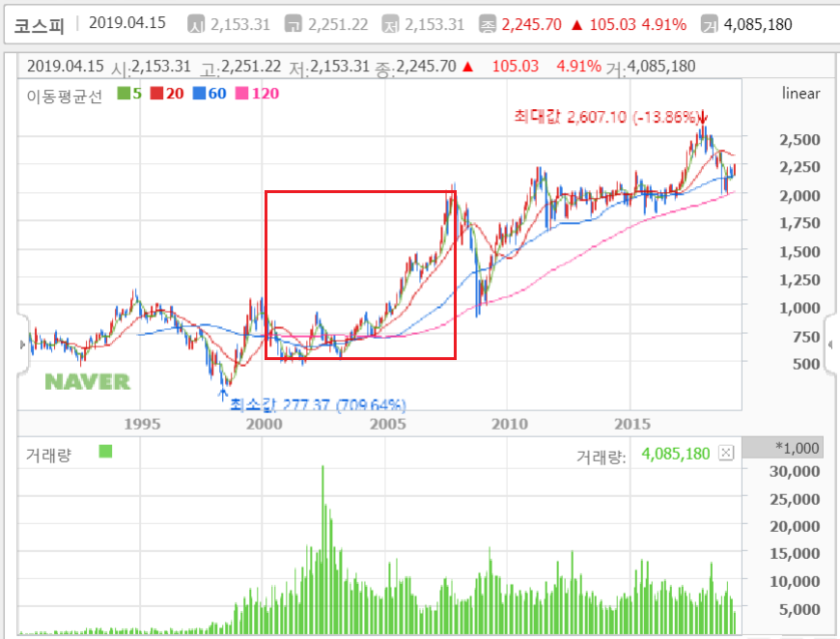Viewport: 840px width, 639px height.
Task: Click the green 5-day moving average legend
Action: pyautogui.click(x=129, y=95)
